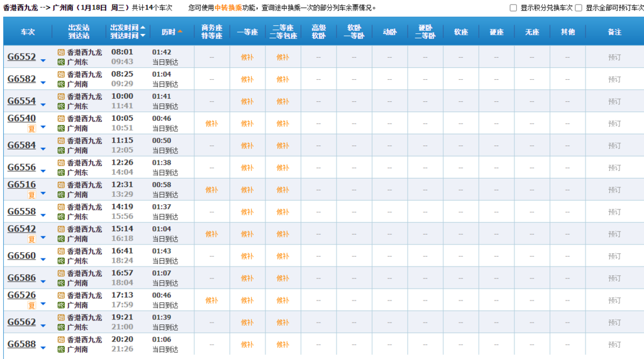Click 预订 button for train G6552

click(614, 57)
